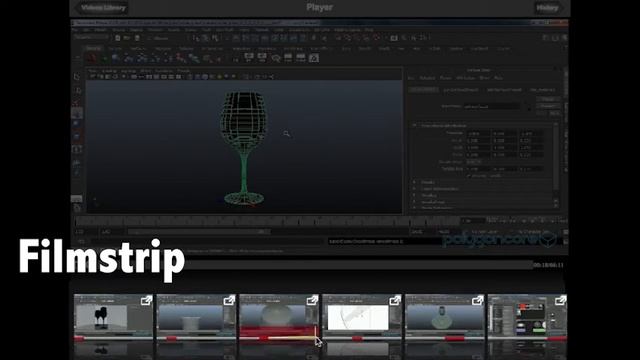Click the 00:18/06:11 time readout
Viewport: 640px width, 360px height.
coord(548,265)
